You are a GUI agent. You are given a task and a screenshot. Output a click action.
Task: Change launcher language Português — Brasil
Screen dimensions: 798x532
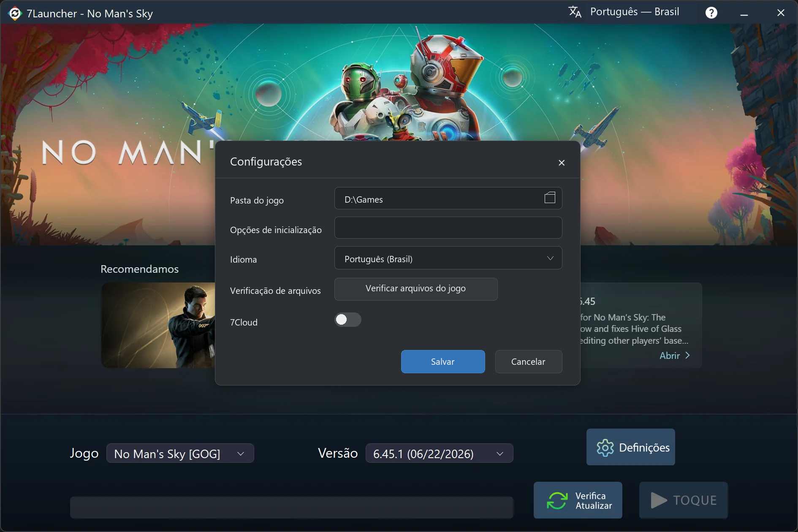(x=634, y=12)
